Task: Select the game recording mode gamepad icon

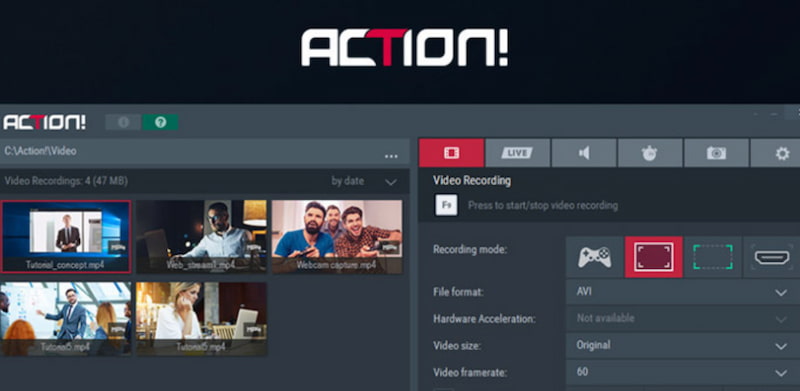Action: coord(594,257)
